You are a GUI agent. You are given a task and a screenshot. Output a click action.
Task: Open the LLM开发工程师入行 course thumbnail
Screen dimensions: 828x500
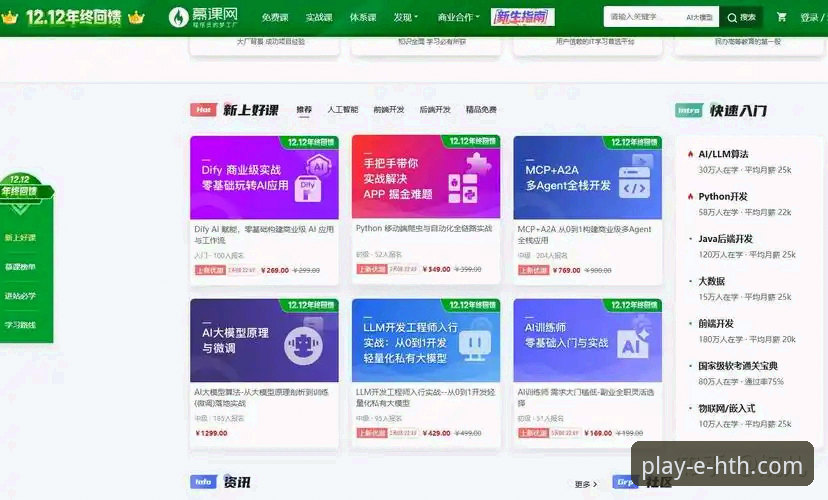point(426,340)
